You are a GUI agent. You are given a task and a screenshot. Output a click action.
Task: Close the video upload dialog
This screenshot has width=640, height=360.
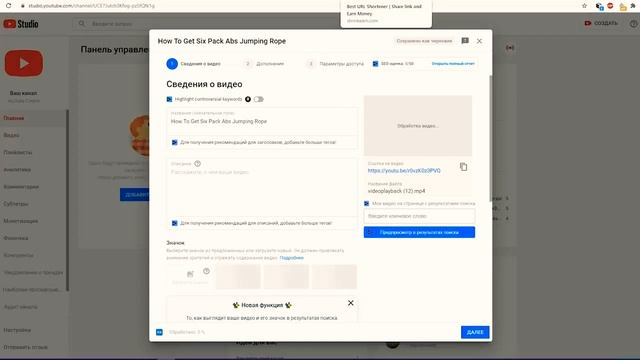479,41
